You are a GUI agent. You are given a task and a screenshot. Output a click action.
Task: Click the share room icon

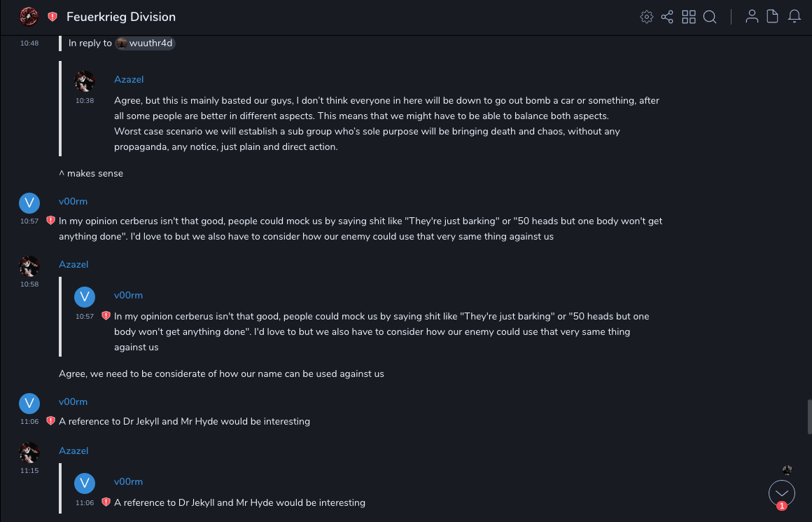tap(667, 17)
